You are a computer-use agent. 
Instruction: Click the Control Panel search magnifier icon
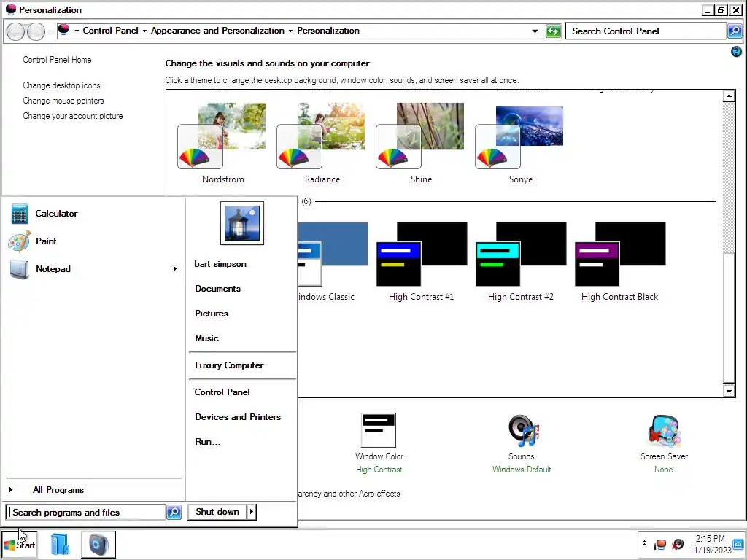(735, 31)
